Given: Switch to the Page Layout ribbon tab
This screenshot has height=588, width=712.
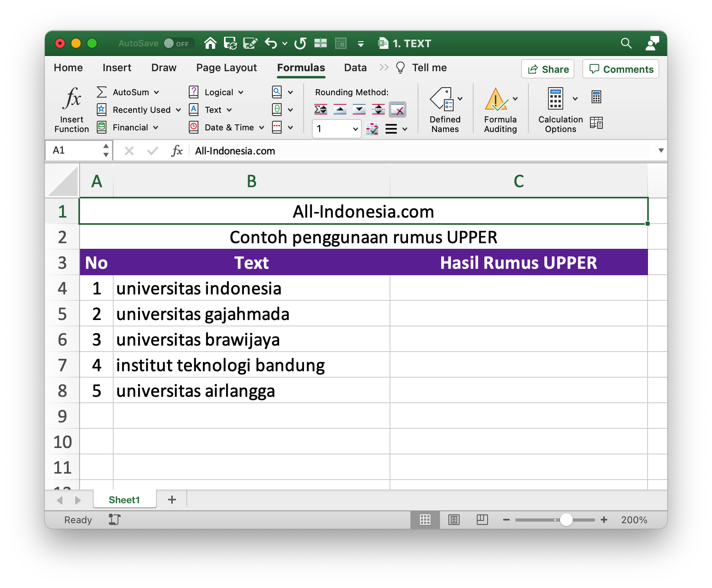Looking at the screenshot, I should [x=226, y=68].
